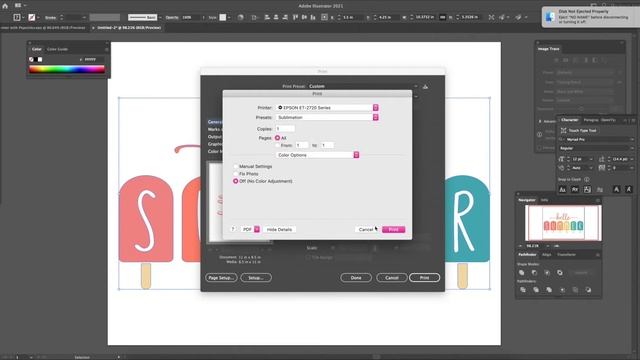The width and height of the screenshot is (640, 360).
Task: Click the fill color swatch in control bar
Action: point(17,18)
